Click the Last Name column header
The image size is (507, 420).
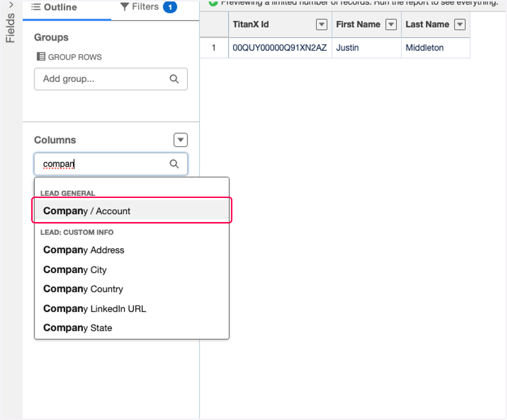pos(436,24)
